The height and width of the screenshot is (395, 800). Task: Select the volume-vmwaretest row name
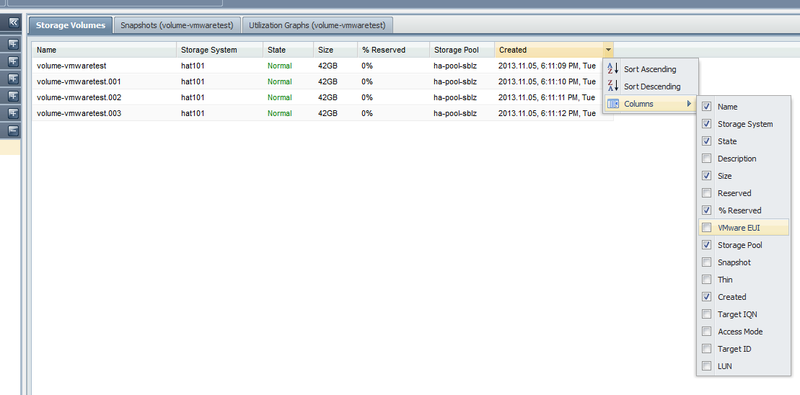[71, 66]
